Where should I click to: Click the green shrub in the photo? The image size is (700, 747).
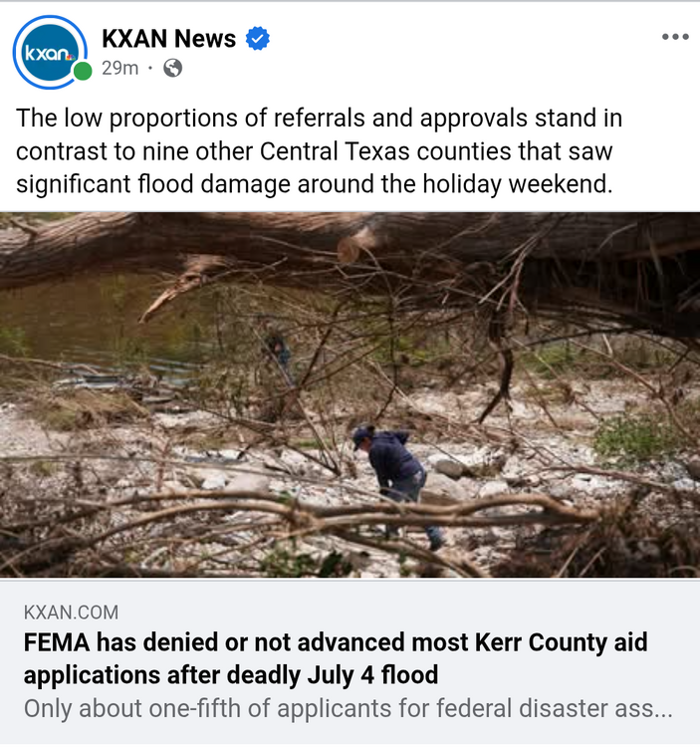coord(635,438)
